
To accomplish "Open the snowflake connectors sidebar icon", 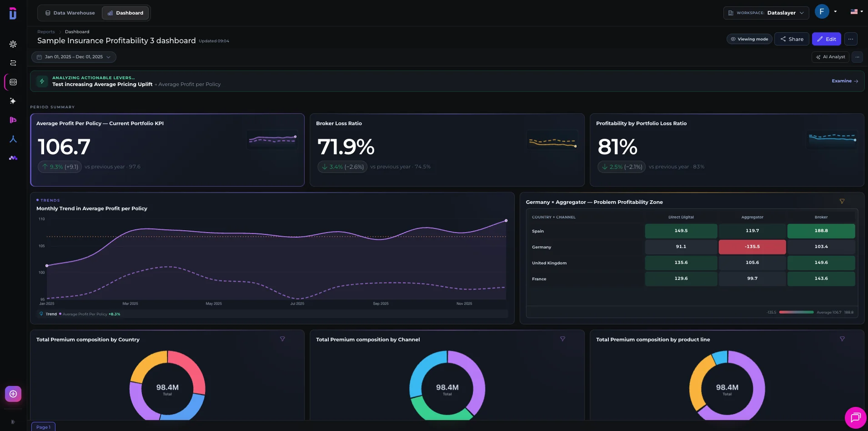I will [13, 44].
